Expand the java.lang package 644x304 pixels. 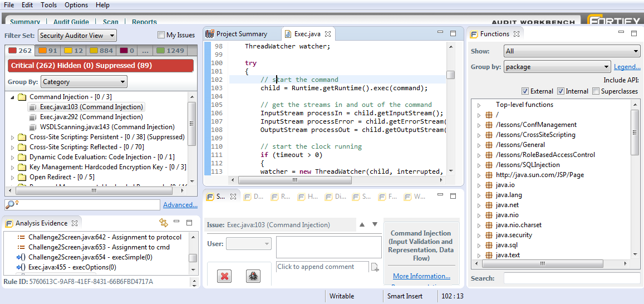(479, 195)
